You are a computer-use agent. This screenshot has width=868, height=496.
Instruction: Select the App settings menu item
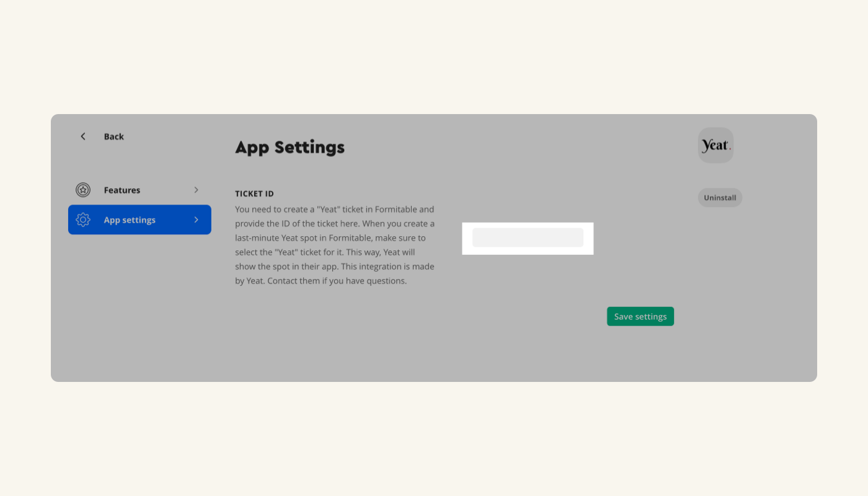pos(130,220)
